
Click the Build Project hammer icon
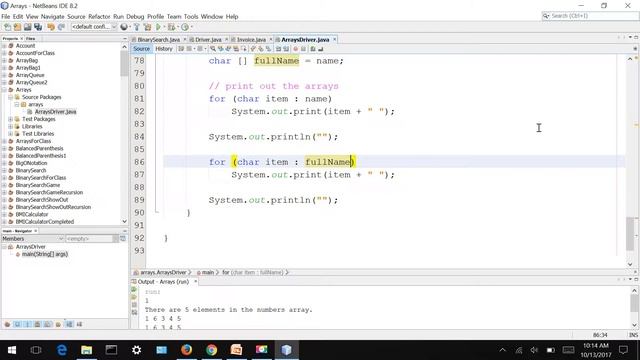(x=137, y=27)
